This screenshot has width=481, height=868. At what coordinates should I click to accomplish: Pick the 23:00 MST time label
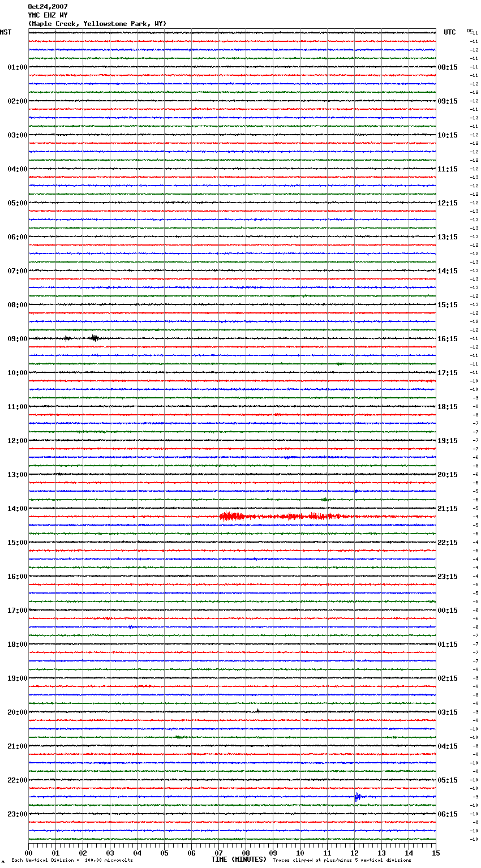(x=18, y=814)
